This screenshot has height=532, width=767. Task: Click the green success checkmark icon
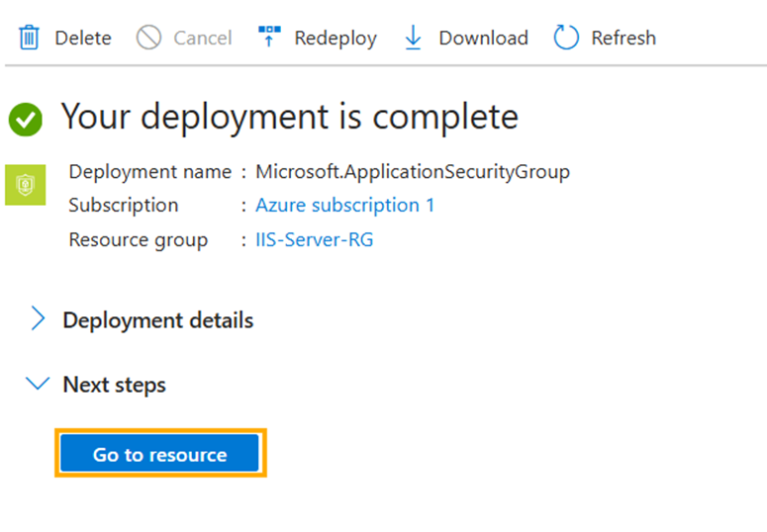pos(26,120)
